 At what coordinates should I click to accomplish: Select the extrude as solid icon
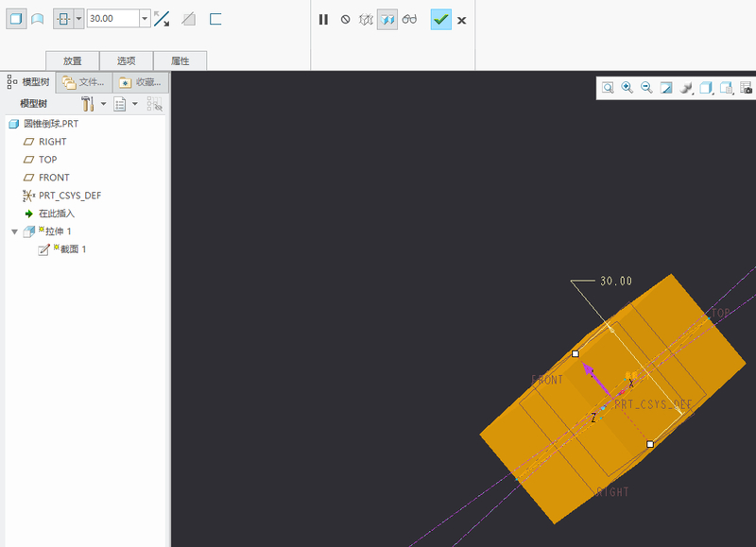tap(16, 19)
